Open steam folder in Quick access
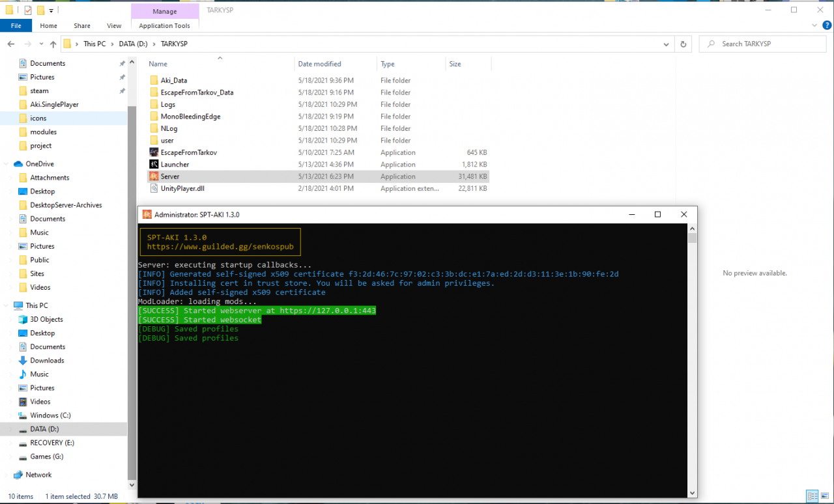Image resolution: width=834 pixels, height=504 pixels. [x=39, y=91]
